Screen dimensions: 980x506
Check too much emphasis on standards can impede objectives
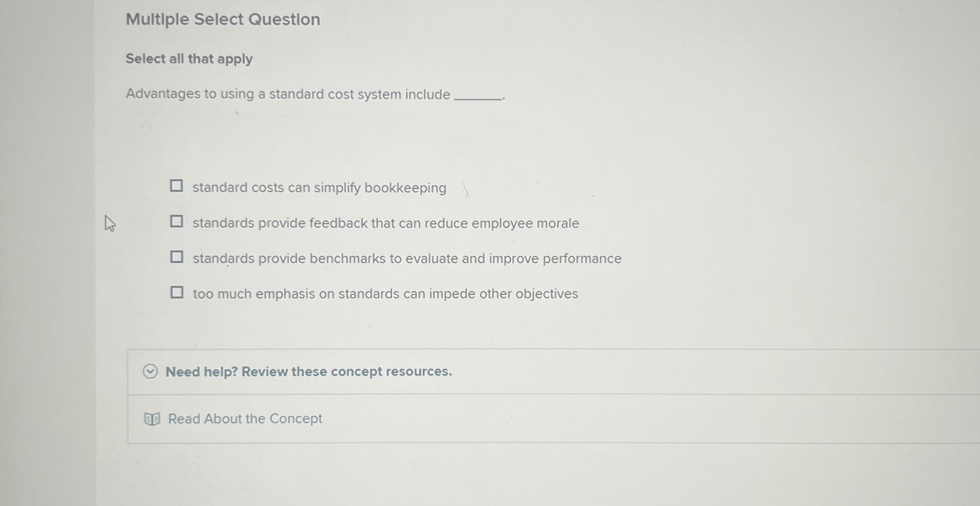(177, 292)
